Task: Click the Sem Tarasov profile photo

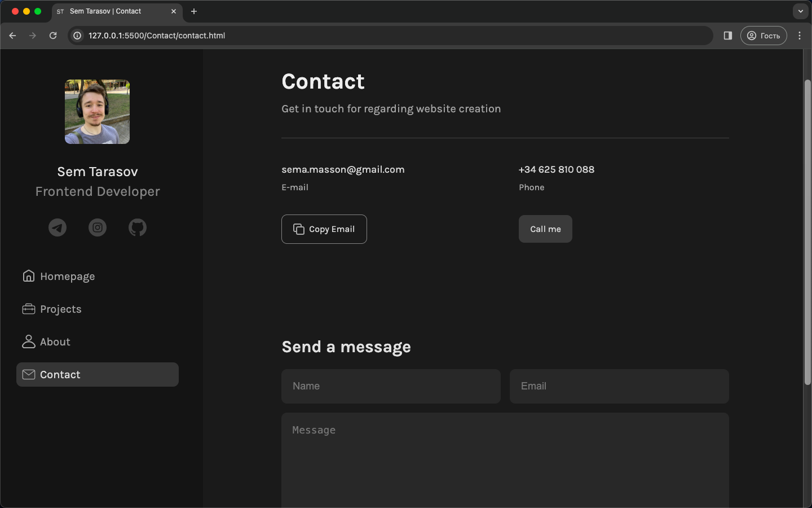Action: [x=98, y=112]
